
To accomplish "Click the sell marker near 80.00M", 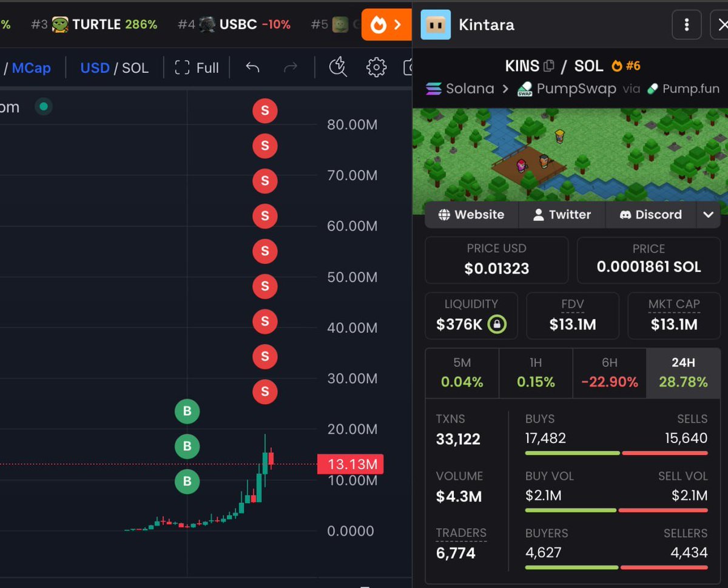I will point(265,111).
